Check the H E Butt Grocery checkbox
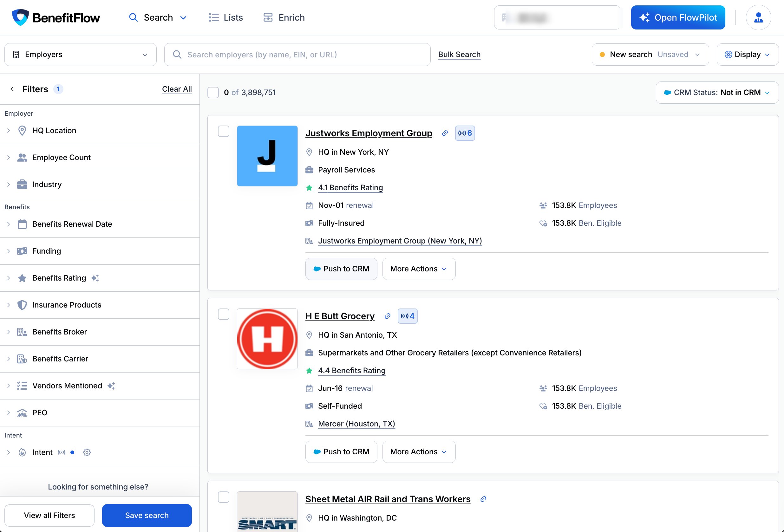This screenshot has width=784, height=532. point(224,314)
